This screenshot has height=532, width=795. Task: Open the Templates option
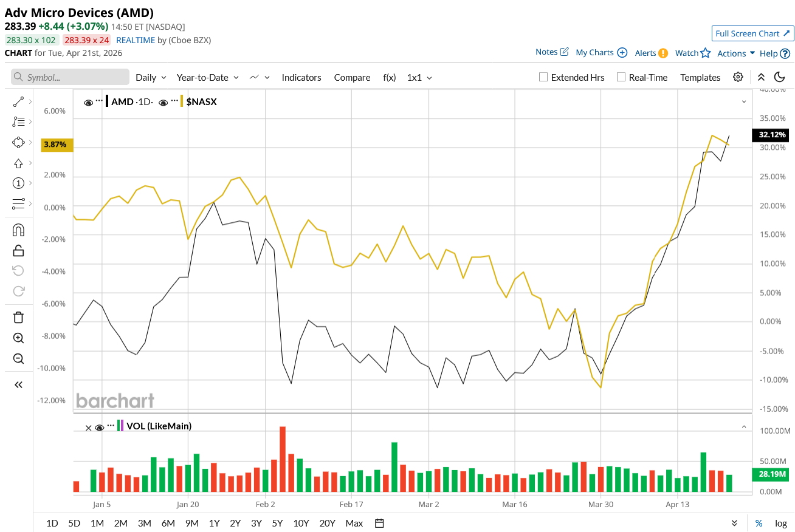pos(700,77)
